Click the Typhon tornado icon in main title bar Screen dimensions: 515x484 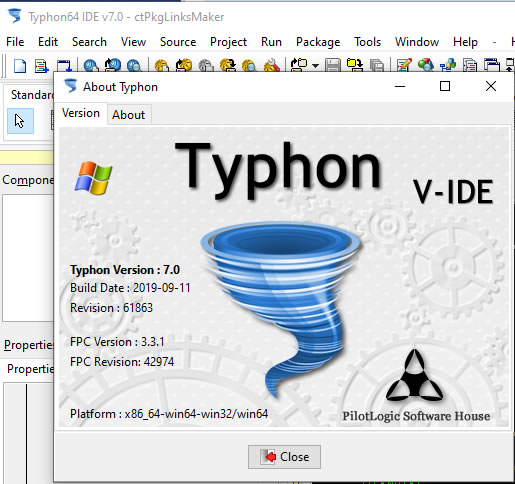click(15, 16)
